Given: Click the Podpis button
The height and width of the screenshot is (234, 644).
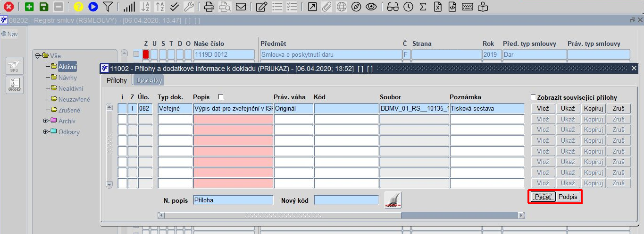Looking at the screenshot, I should [568, 197].
